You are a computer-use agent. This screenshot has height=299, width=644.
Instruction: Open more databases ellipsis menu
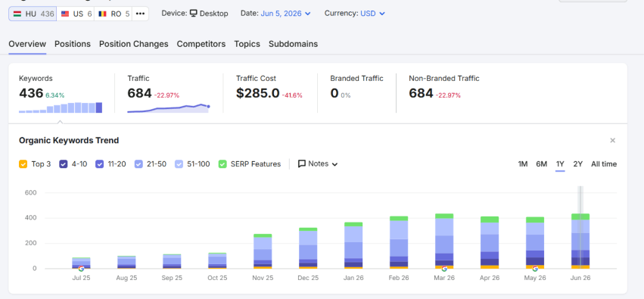coord(141,14)
